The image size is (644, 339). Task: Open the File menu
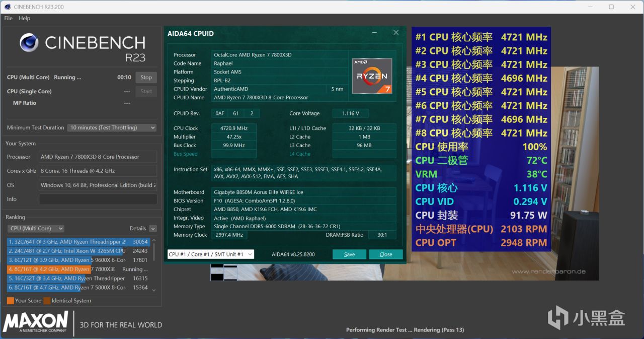(x=8, y=18)
